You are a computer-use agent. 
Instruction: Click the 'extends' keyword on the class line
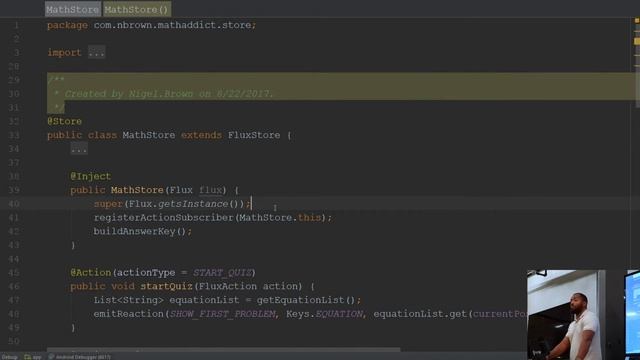[x=202, y=135]
